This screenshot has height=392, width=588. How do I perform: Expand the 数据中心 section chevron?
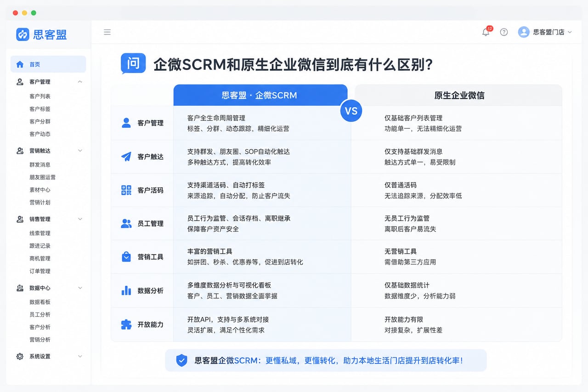[x=80, y=288]
